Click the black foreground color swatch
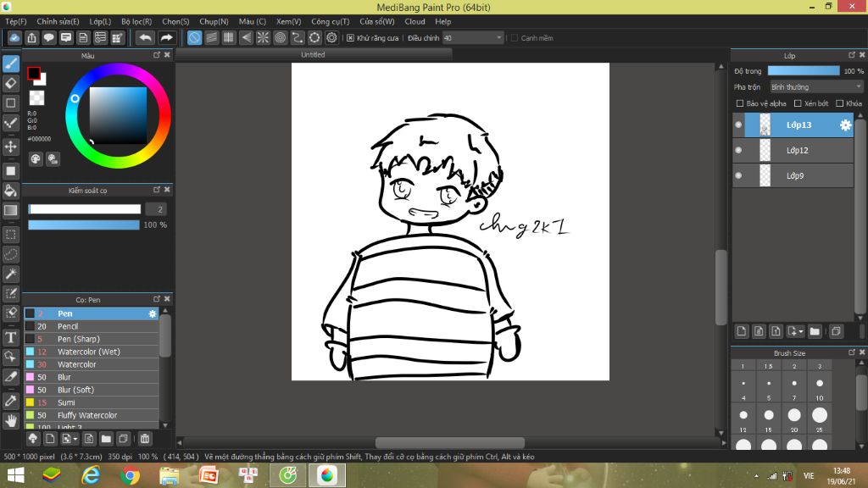The image size is (868, 488). (x=33, y=73)
